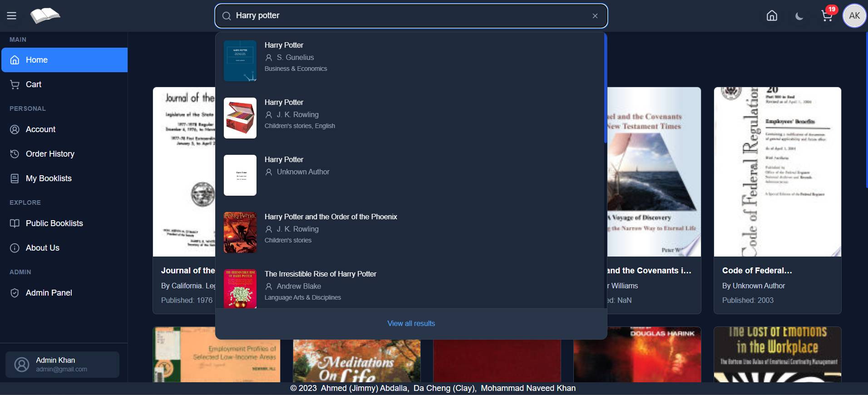Select Harry Potter children's stories, English result
This screenshot has height=395, width=868.
coord(411,118)
